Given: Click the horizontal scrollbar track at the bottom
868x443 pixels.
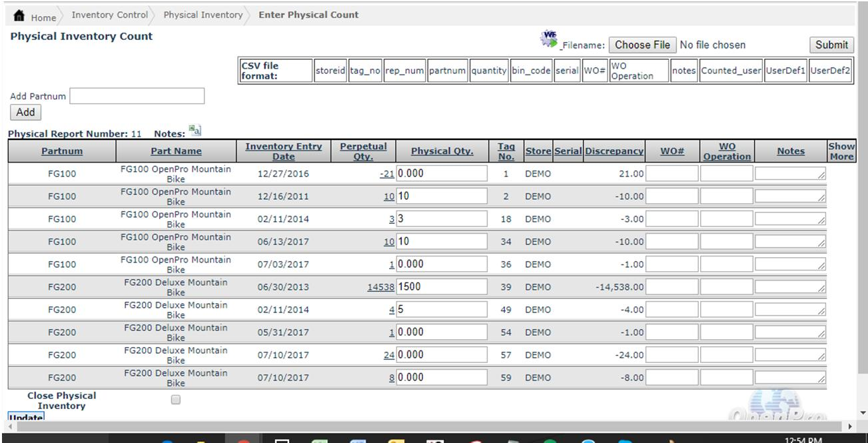Looking at the screenshot, I should [x=426, y=426].
